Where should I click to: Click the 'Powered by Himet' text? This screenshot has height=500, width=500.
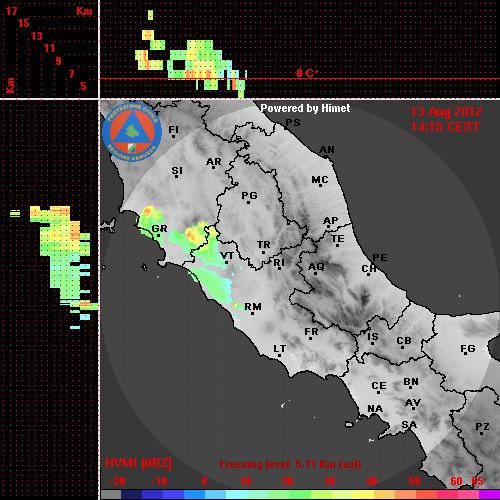pyautogui.click(x=305, y=108)
